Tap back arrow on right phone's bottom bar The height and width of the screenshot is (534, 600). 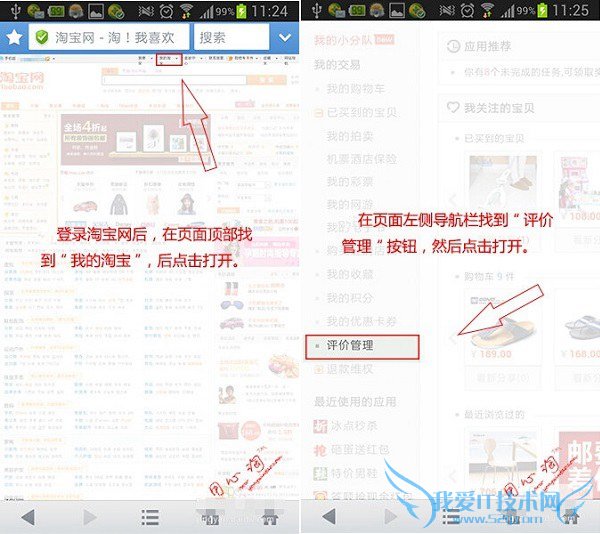click(329, 517)
